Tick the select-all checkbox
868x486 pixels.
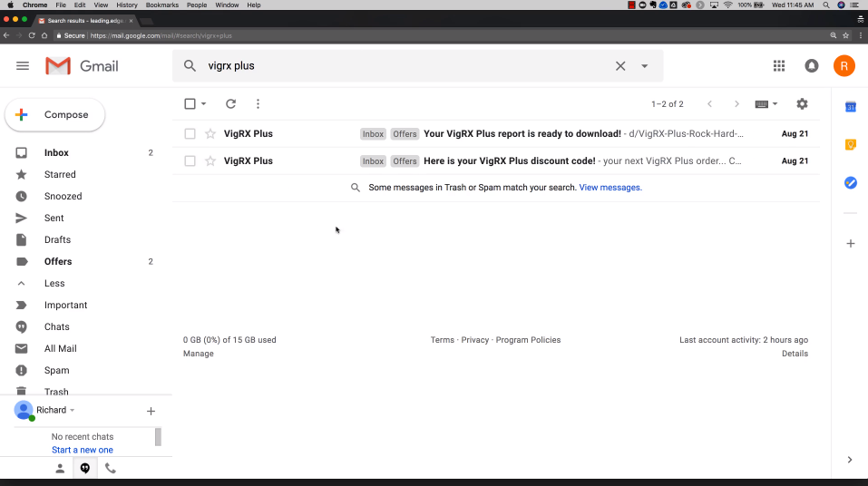click(190, 103)
